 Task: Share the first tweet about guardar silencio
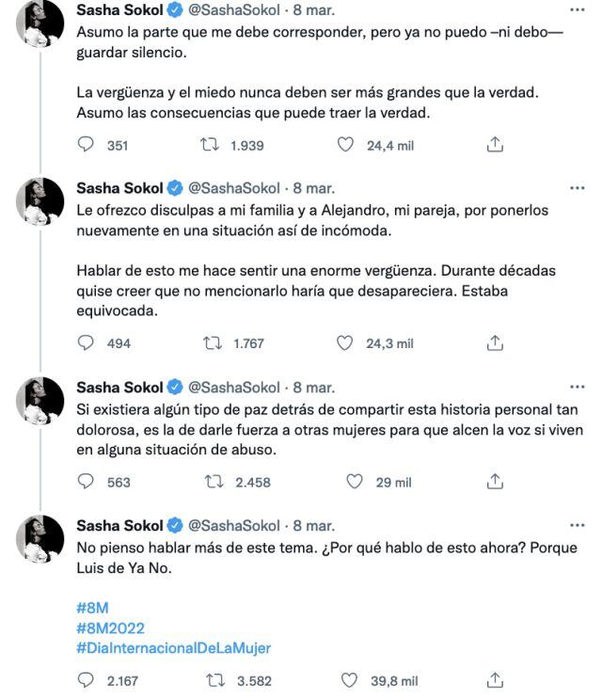[495, 145]
